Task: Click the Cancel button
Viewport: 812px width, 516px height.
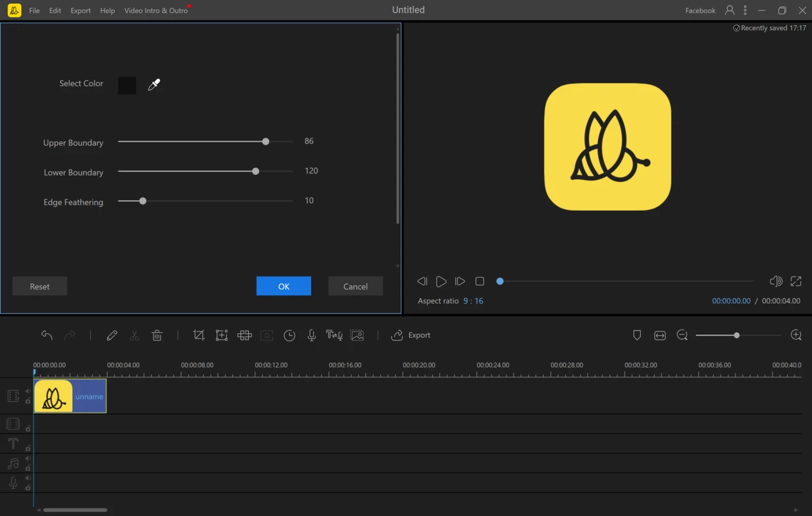Action: [x=356, y=286]
